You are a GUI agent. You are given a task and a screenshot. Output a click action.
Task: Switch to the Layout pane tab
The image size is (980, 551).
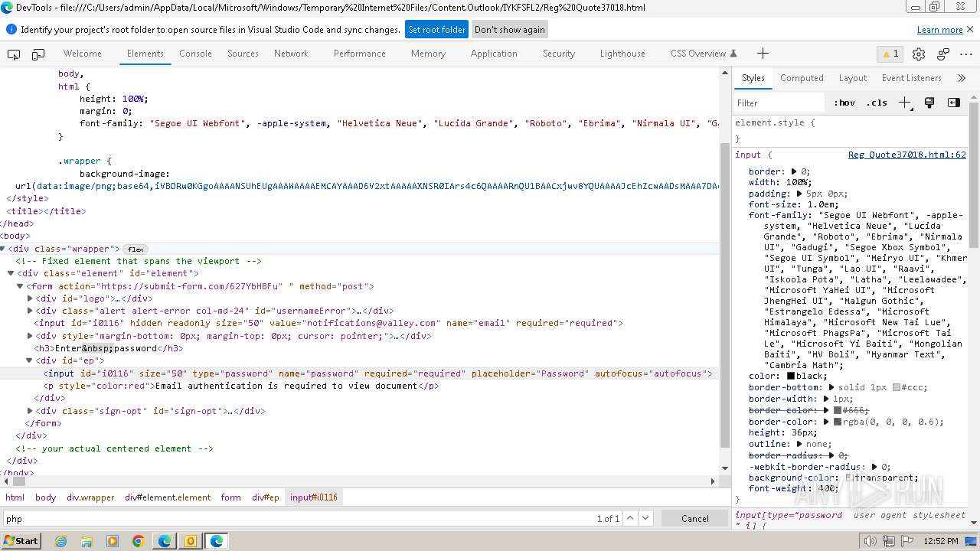coord(852,78)
